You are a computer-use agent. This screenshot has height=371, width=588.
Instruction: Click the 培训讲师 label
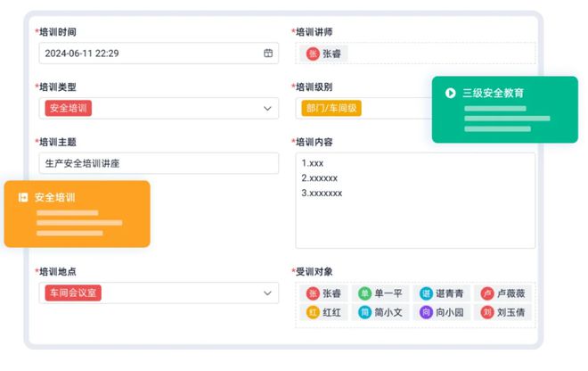[x=314, y=32]
